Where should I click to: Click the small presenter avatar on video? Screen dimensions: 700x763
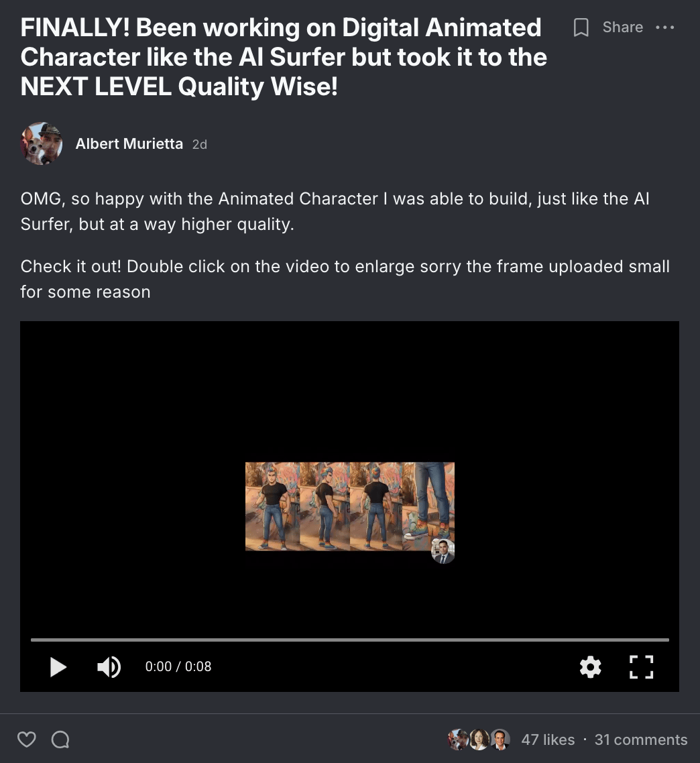click(443, 551)
